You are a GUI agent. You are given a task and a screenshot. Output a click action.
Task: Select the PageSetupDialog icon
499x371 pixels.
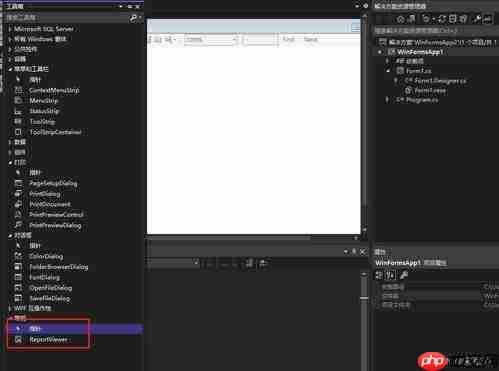point(18,183)
